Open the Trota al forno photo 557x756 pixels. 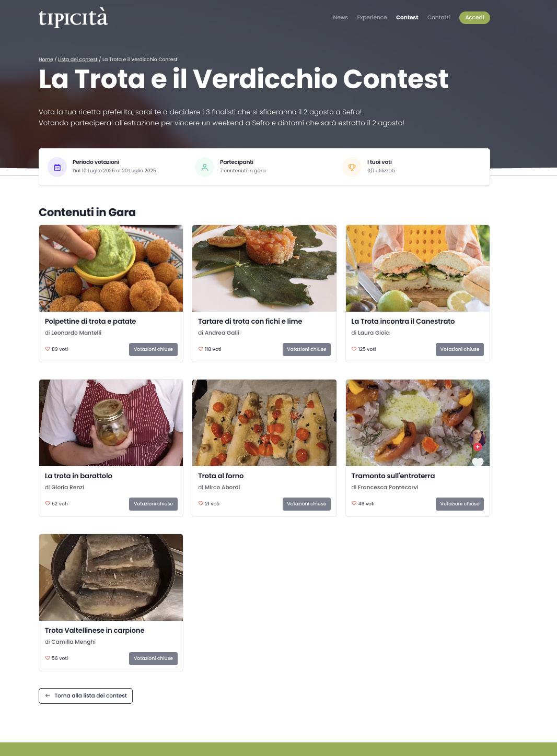click(x=264, y=423)
